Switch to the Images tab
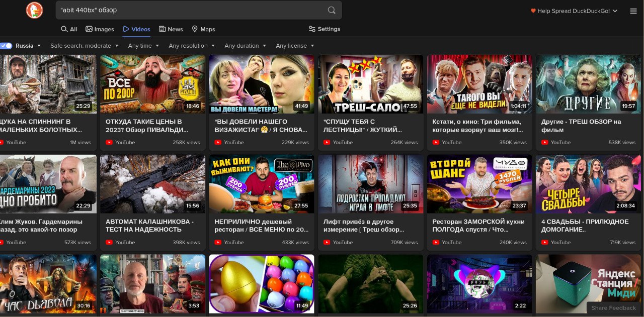 tap(100, 29)
